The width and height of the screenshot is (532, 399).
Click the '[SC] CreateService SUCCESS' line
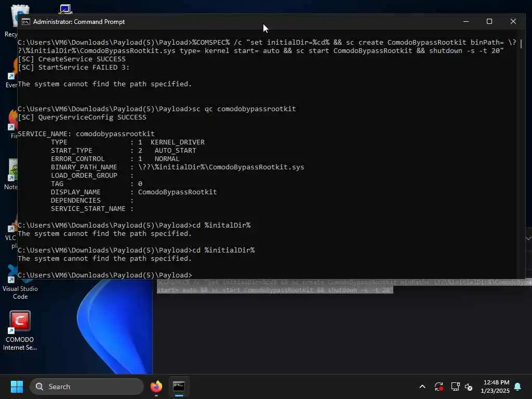pos(72,59)
